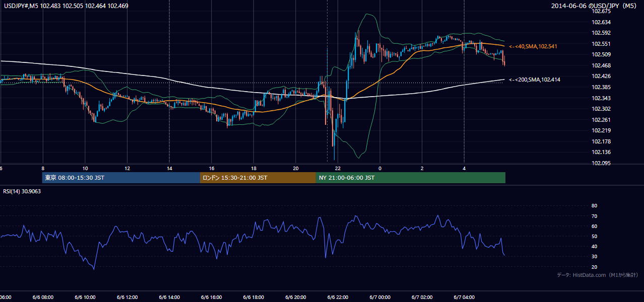
Task: Click the USDJPY#,M5 price header text
Action: tap(65, 6)
